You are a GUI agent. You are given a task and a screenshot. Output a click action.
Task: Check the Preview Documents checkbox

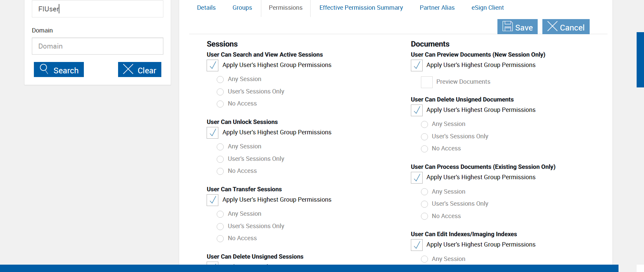pos(427,82)
